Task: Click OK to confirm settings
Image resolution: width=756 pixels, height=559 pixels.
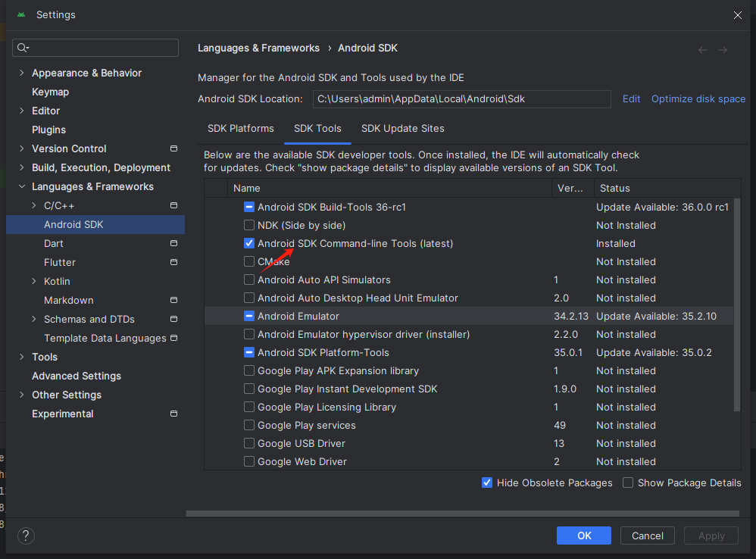Action: point(584,536)
